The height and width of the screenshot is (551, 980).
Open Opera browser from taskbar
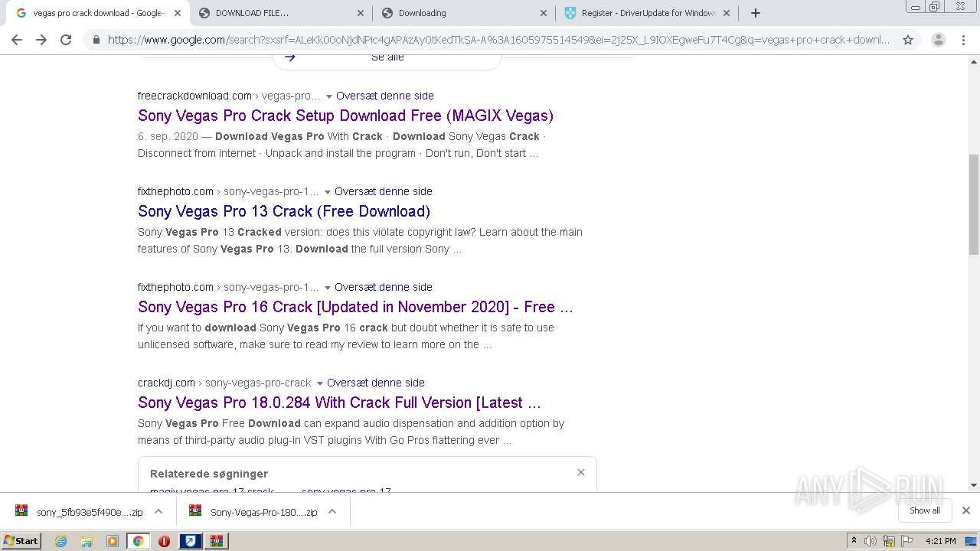(164, 541)
